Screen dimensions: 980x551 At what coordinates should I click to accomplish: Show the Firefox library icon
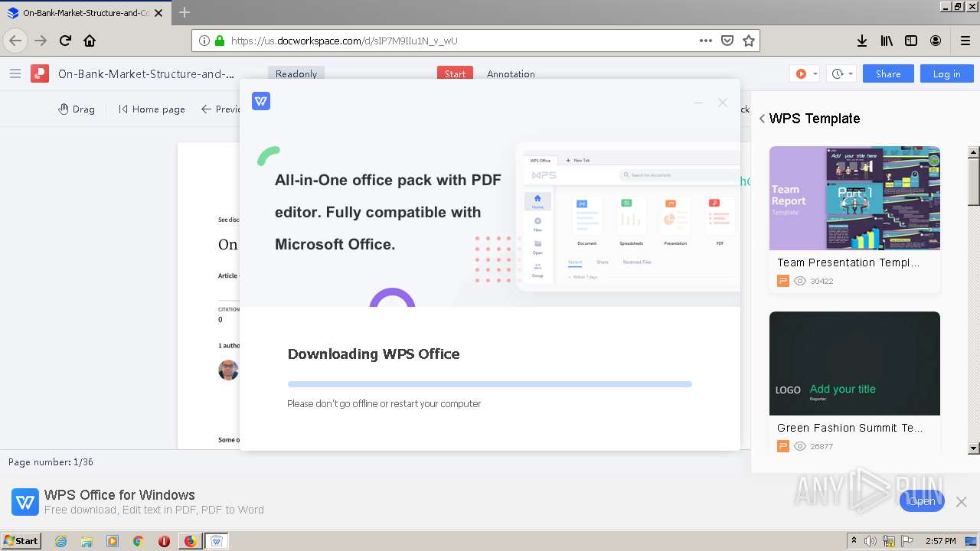pyautogui.click(x=887, y=41)
